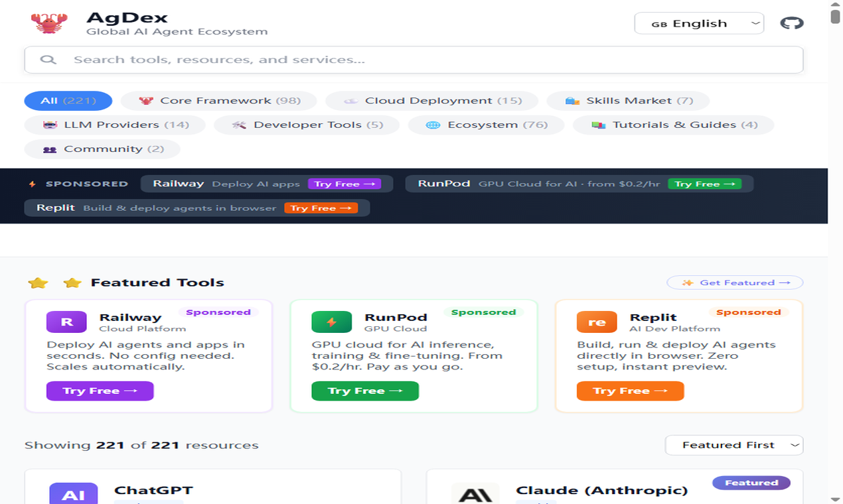Click 'Cloud Platform' subtitle on Railway card
Image resolution: width=843 pixels, height=504 pixels.
143,328
